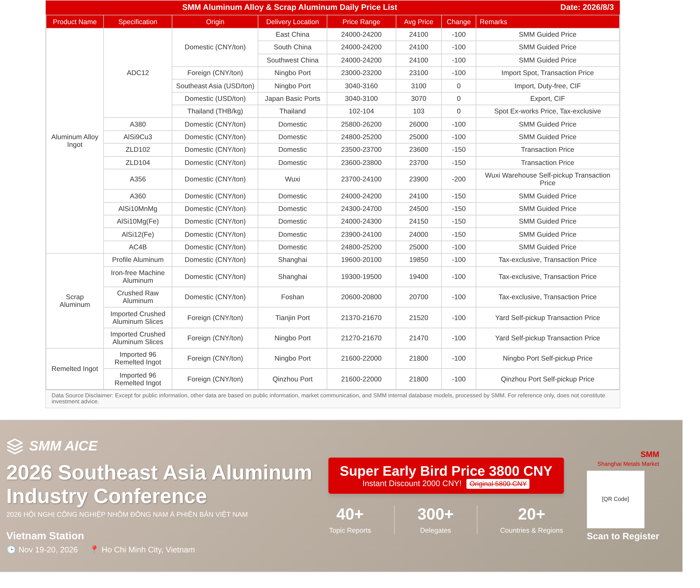Select the Profile Aluminum specification cell
Image resolution: width=700 pixels, height=588 pixels.
tap(138, 260)
